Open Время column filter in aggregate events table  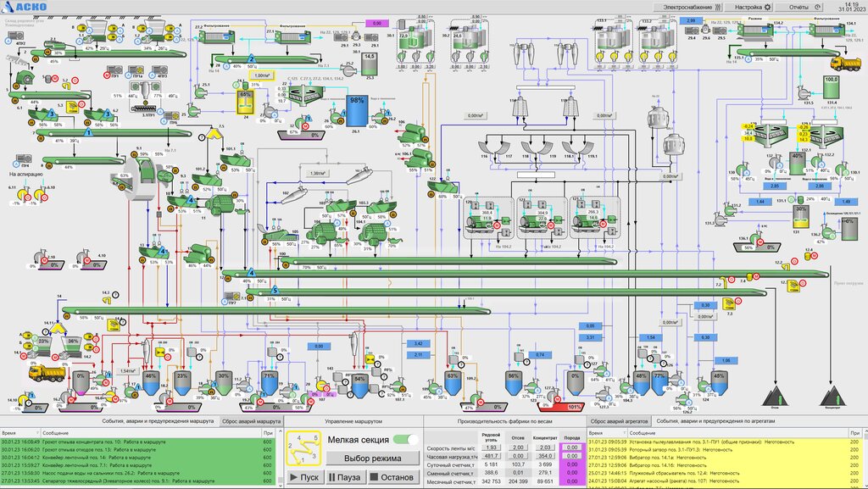[625, 432]
